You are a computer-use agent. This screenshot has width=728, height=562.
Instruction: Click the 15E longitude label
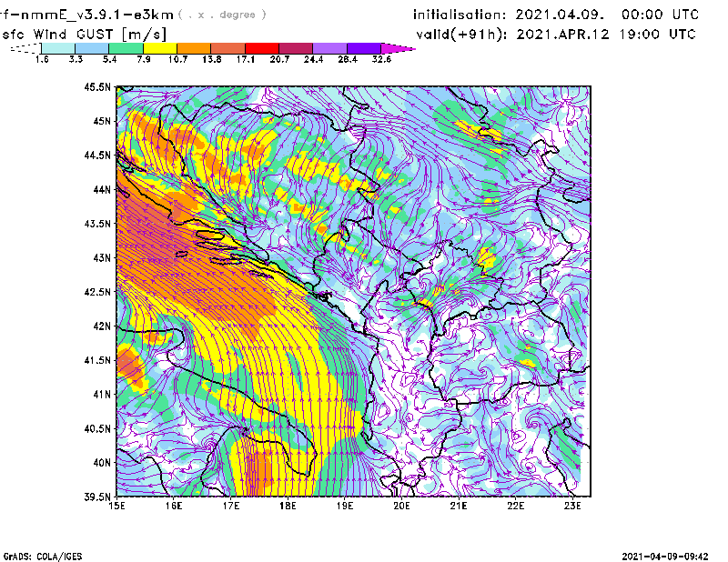point(116,506)
